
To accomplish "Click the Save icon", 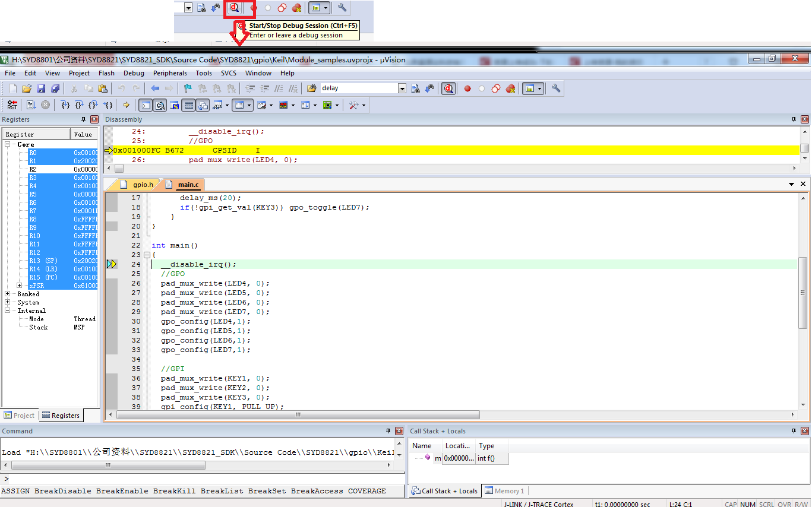I will click(41, 88).
